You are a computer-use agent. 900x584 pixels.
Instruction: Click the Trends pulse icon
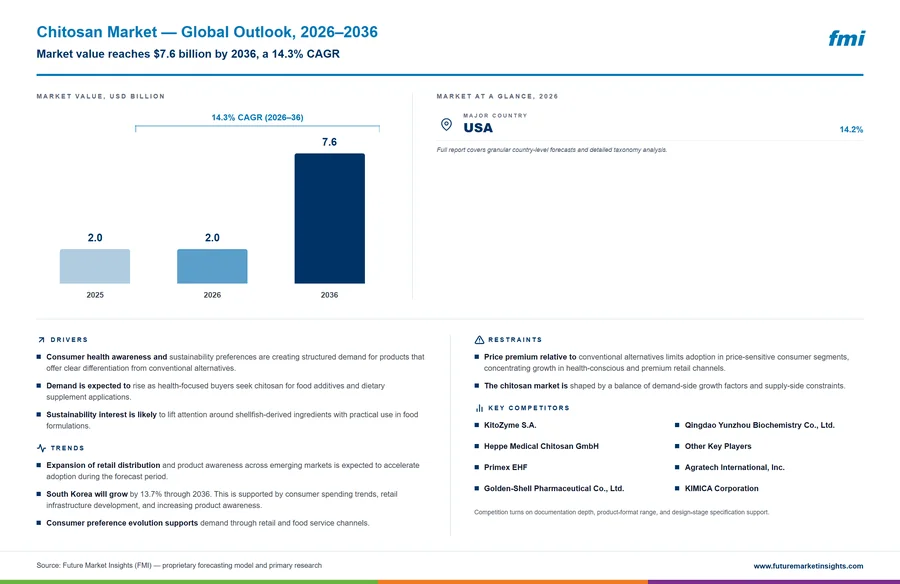(41, 448)
